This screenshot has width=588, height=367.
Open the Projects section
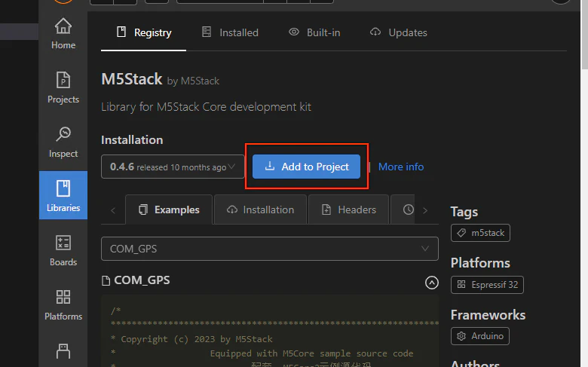(63, 87)
